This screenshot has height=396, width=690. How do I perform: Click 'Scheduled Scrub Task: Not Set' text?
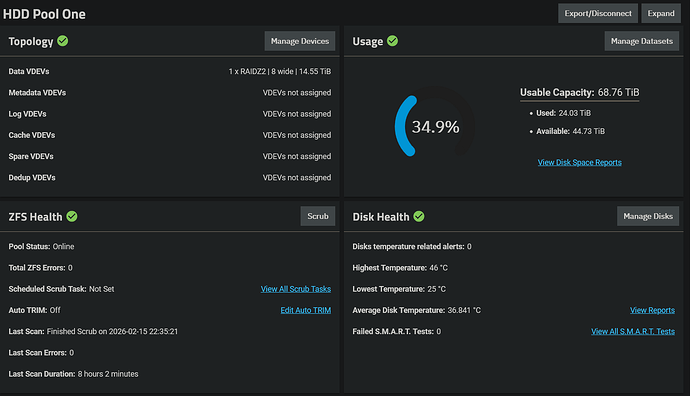61,289
